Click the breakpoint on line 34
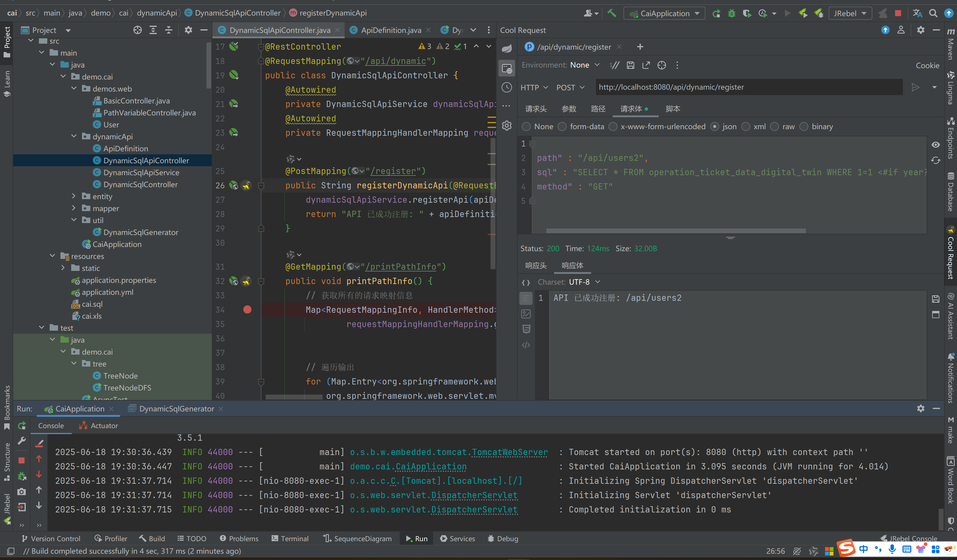Screen dimensions: 957x560 pyautogui.click(x=247, y=310)
